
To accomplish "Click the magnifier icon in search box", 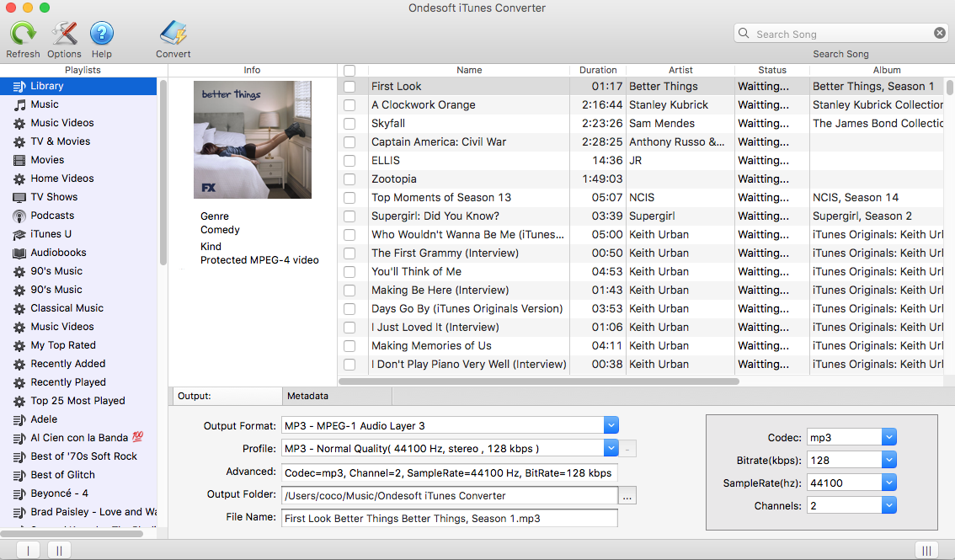I will tap(744, 34).
